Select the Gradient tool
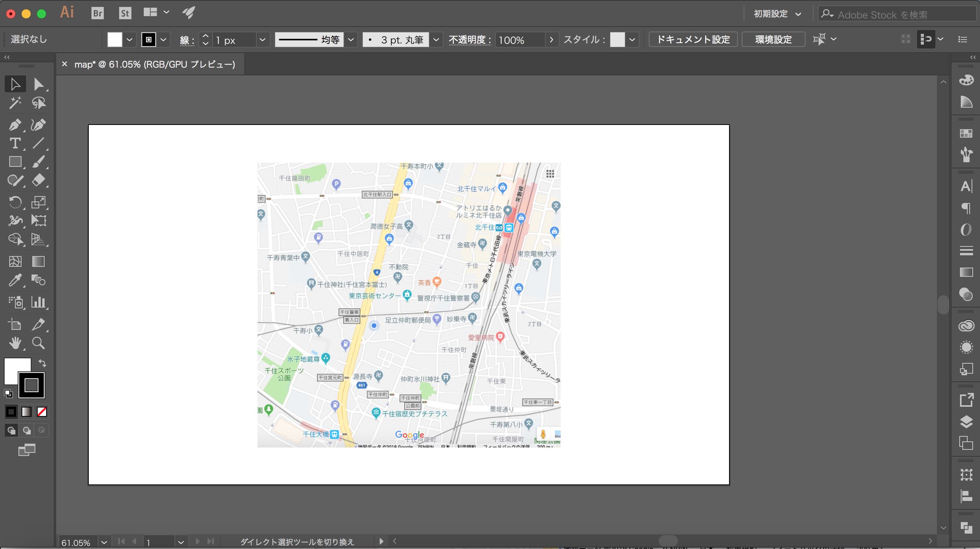 [38, 261]
